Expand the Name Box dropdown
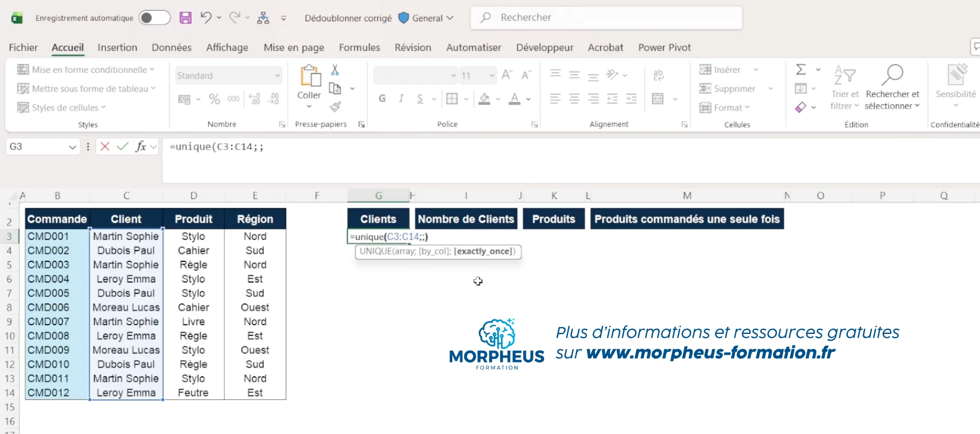The width and height of the screenshot is (980, 434). coord(72,147)
